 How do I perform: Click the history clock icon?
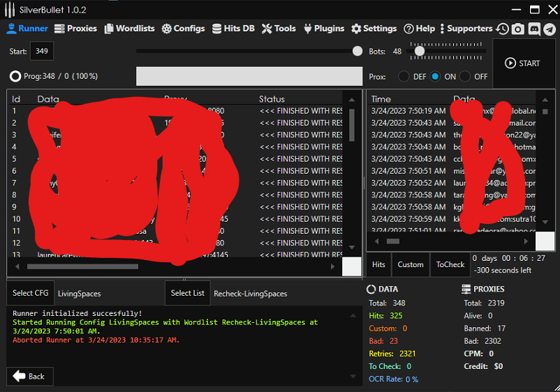(503, 29)
